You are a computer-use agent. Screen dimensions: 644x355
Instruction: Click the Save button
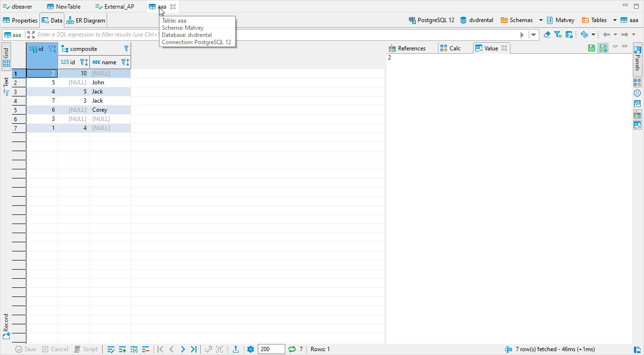click(x=26, y=349)
